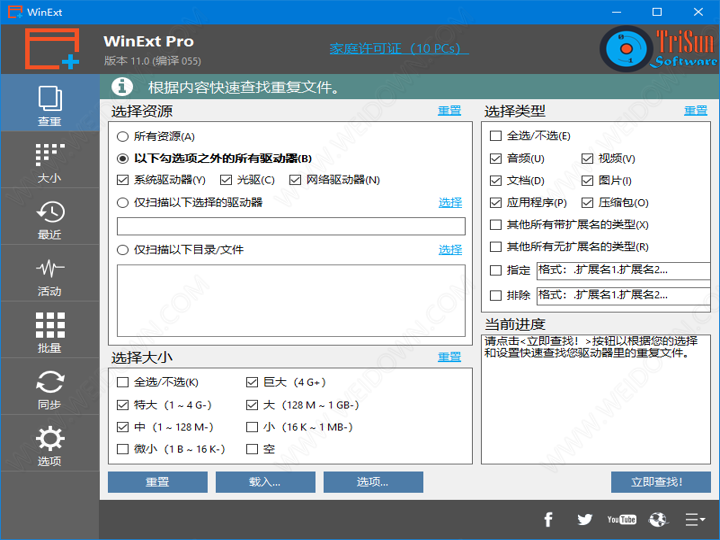Uncheck the 压缩包(O) archives checkbox

coord(587,202)
